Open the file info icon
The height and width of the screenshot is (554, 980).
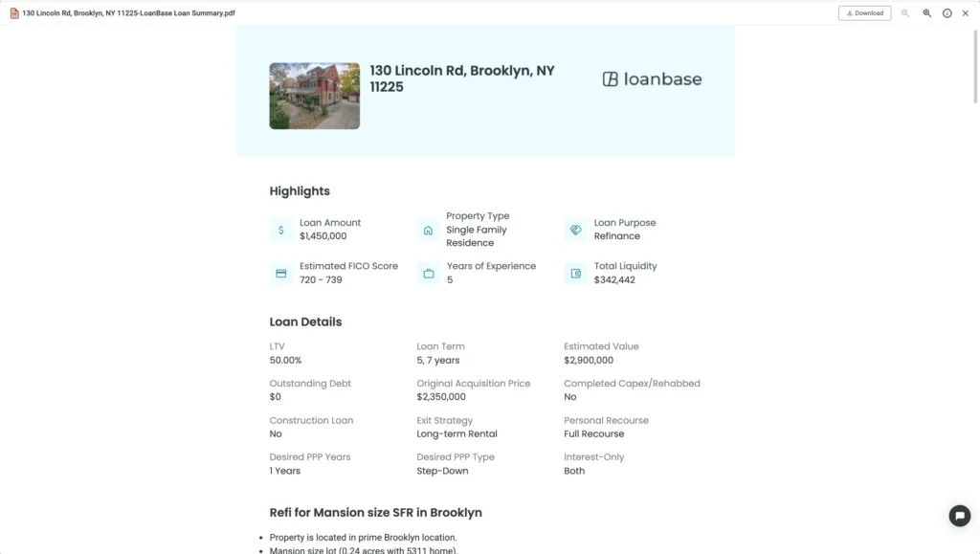pos(947,13)
